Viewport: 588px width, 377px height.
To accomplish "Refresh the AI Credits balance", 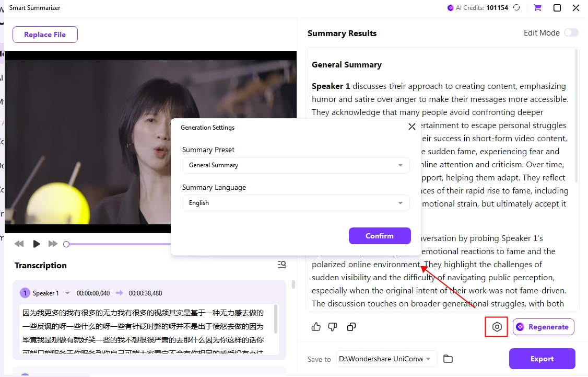I will coord(516,8).
